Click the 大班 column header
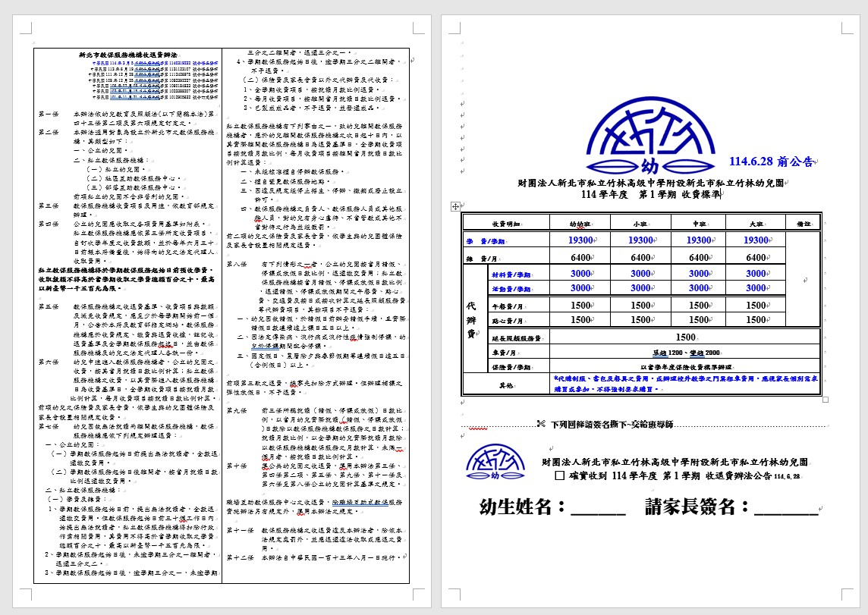The width and height of the screenshot is (868, 615). click(756, 224)
